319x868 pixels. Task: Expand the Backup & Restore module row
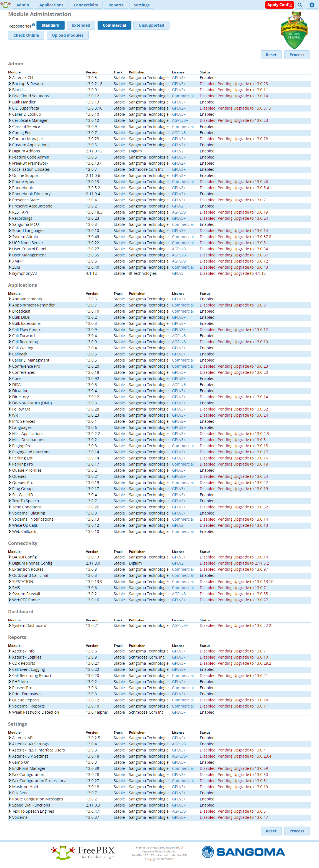(159, 84)
